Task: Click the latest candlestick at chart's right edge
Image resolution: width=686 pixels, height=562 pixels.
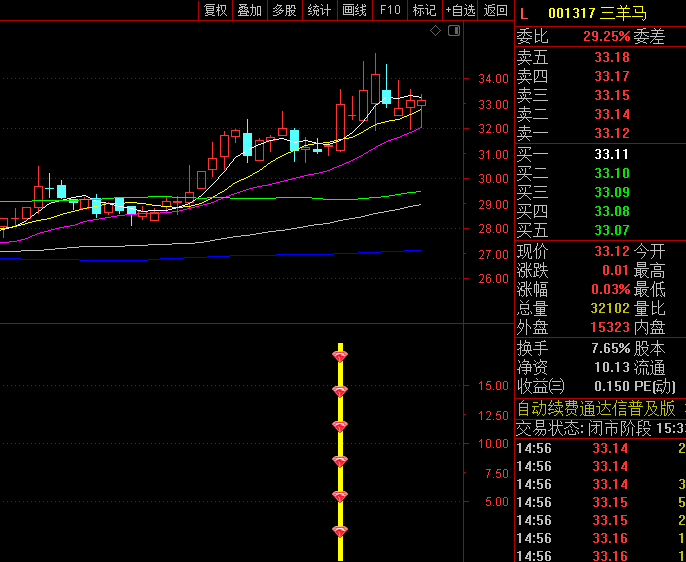Action: click(x=421, y=103)
